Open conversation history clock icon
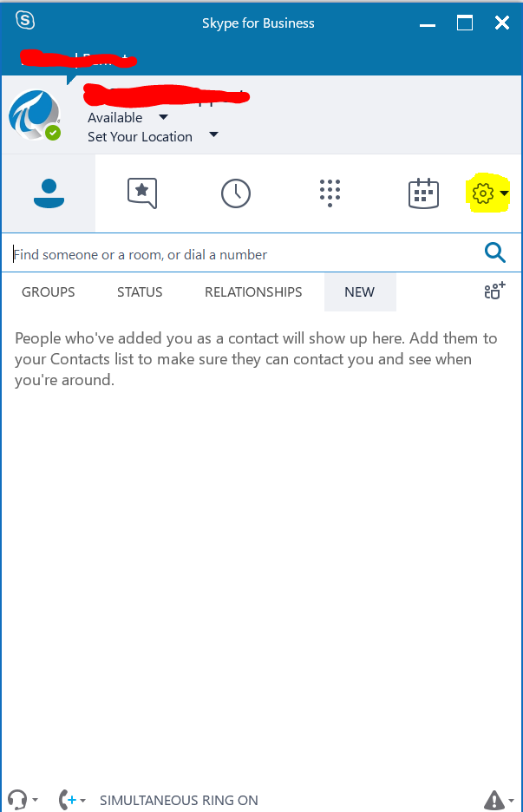Screen dimensions: 523x812 click(236, 193)
